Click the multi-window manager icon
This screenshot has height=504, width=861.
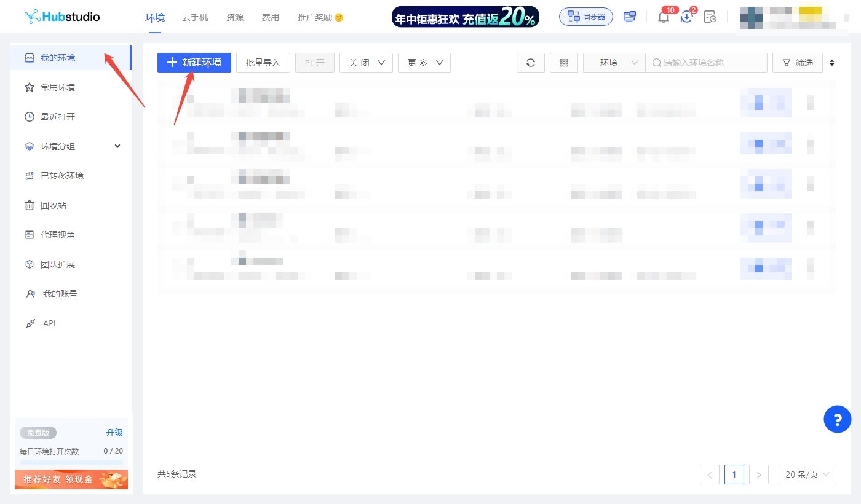pos(629,17)
